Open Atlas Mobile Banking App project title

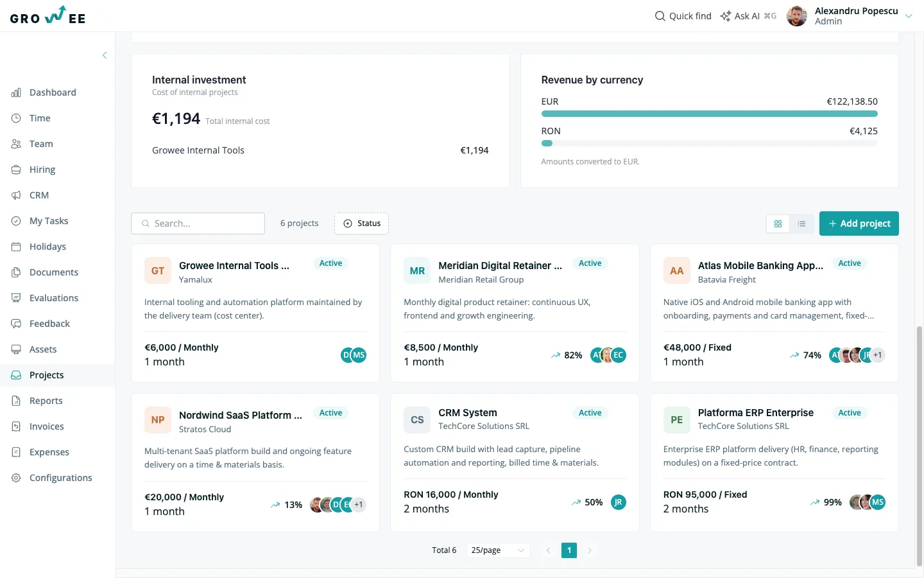pos(760,266)
